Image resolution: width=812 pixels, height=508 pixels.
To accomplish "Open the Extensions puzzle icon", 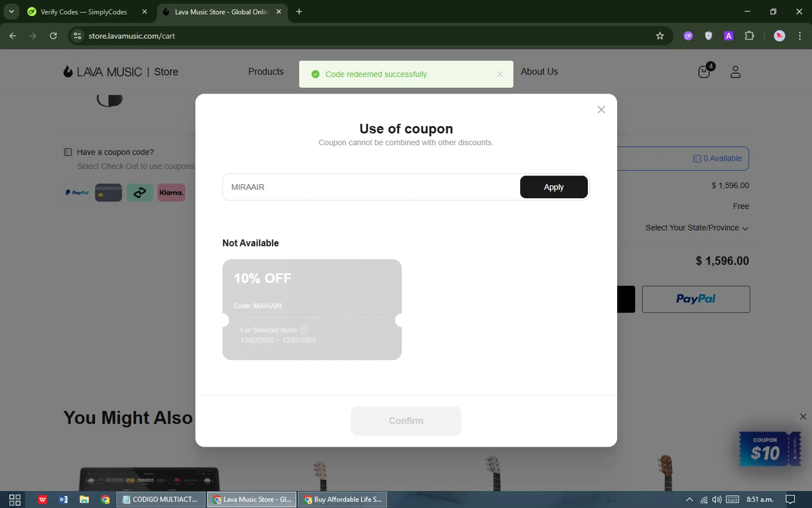I will (x=749, y=36).
